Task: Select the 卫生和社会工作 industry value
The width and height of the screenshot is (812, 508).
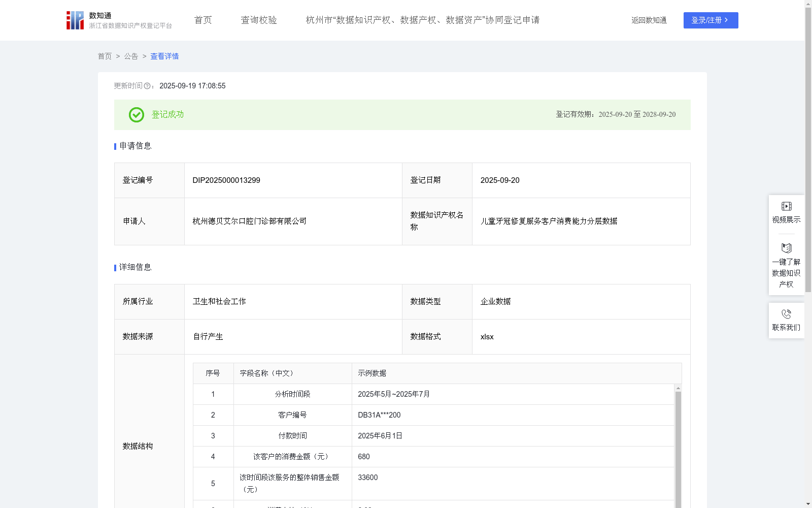Action: click(x=219, y=302)
